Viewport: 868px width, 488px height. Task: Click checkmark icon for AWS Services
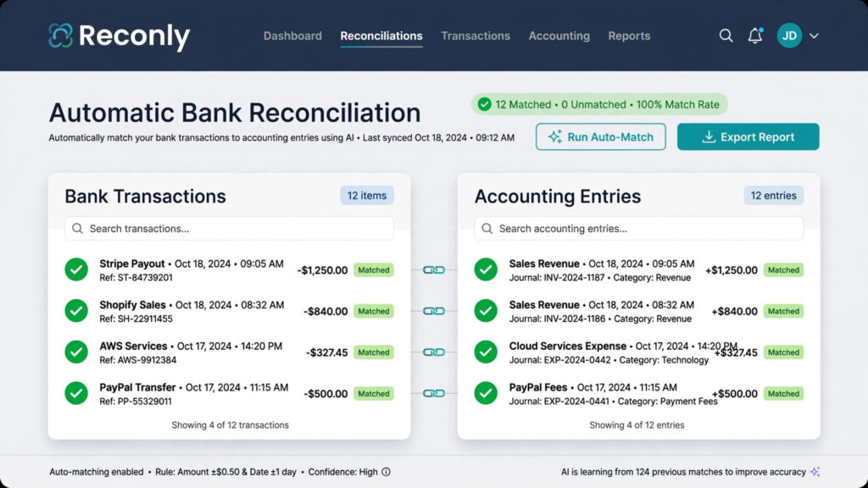point(76,352)
